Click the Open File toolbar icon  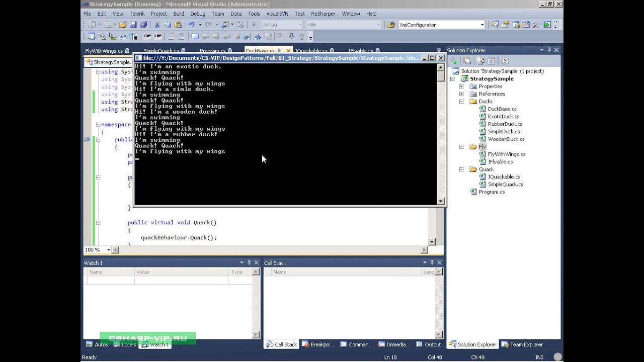(x=123, y=25)
